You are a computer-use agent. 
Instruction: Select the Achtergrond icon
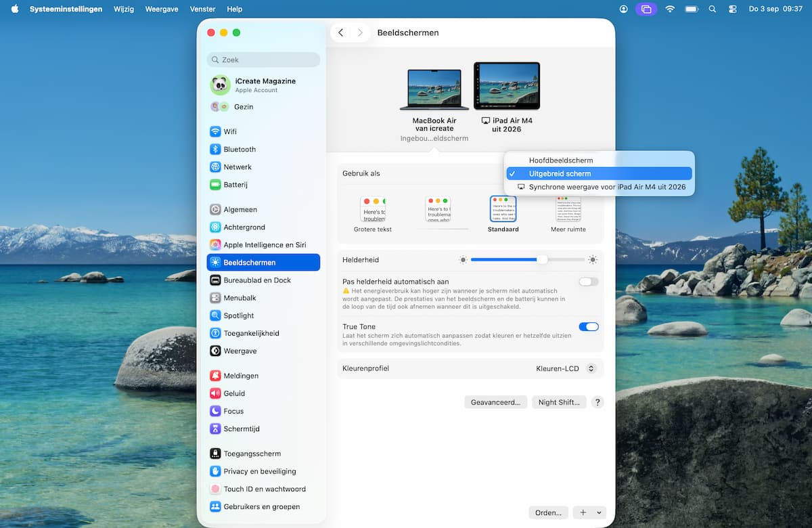215,227
